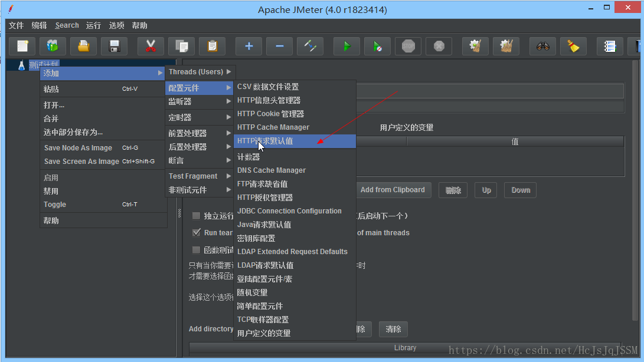Click the 清除 button
The image size is (644, 362).
click(393, 329)
